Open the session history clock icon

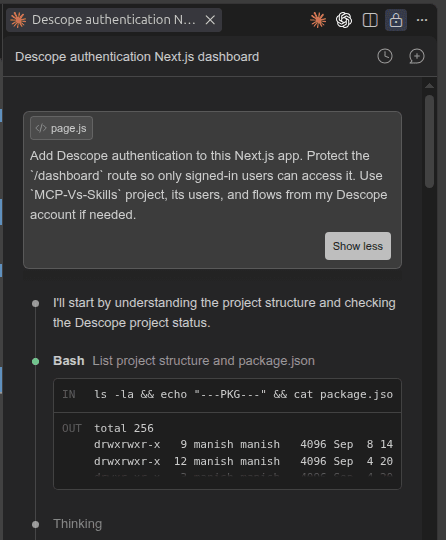coord(385,56)
